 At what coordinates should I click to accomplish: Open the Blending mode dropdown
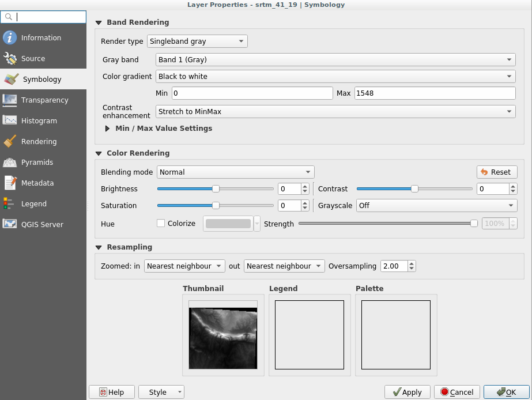tap(235, 172)
